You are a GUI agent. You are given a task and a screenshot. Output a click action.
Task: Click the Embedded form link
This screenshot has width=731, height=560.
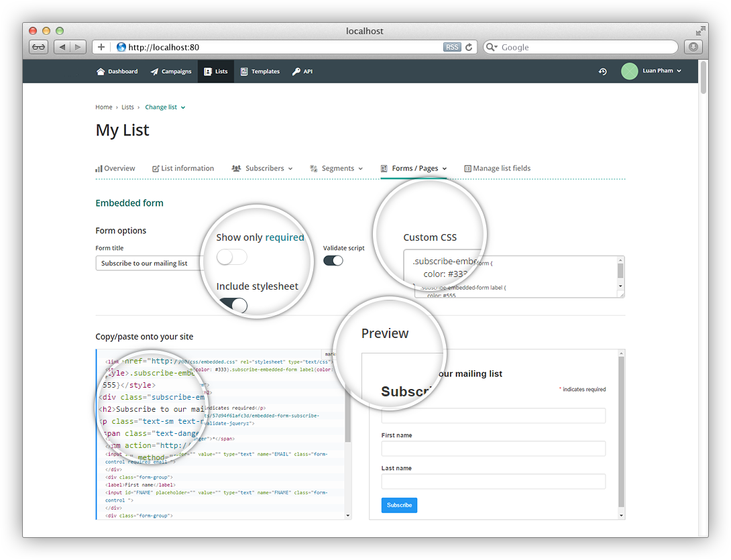[129, 203]
